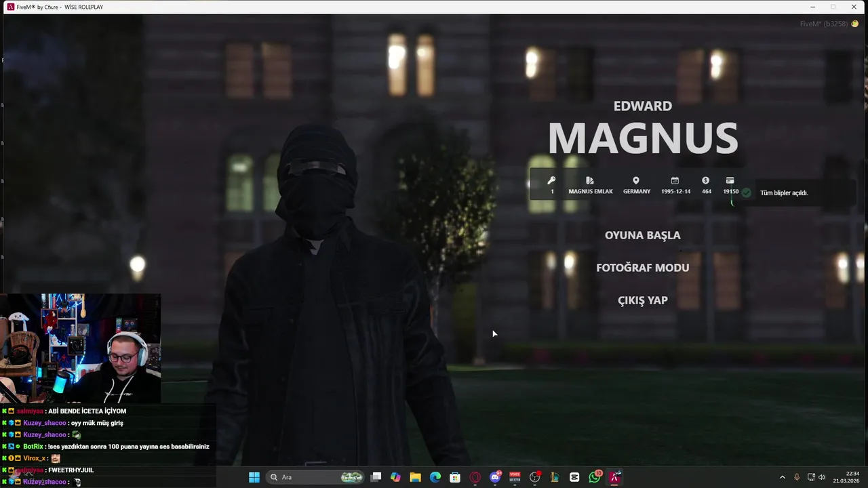Image resolution: width=868 pixels, height=488 pixels.
Task: Click the ABİ BENDE İCETEA İÇİYOM chat message
Action: tap(64, 411)
